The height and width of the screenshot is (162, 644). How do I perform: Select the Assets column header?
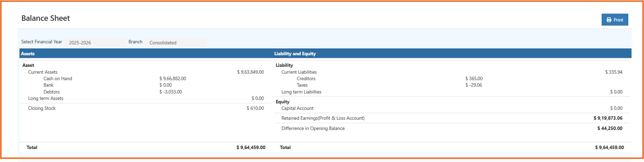click(x=28, y=54)
